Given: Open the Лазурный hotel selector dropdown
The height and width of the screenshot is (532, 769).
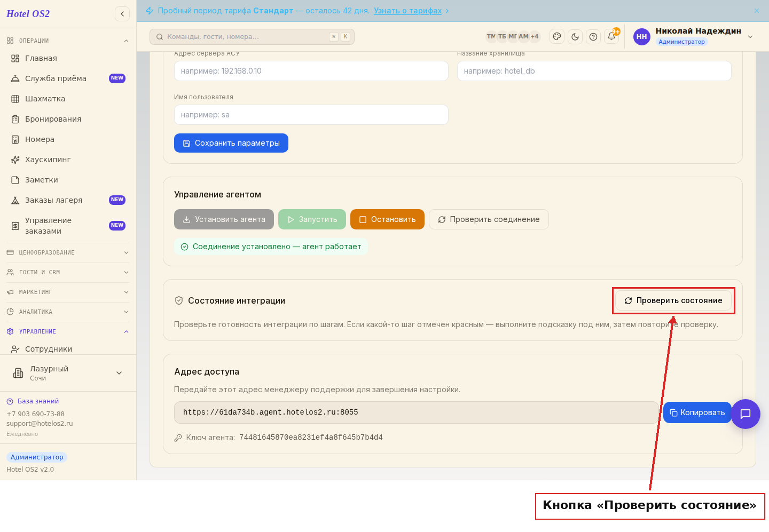Looking at the screenshot, I should [x=68, y=373].
